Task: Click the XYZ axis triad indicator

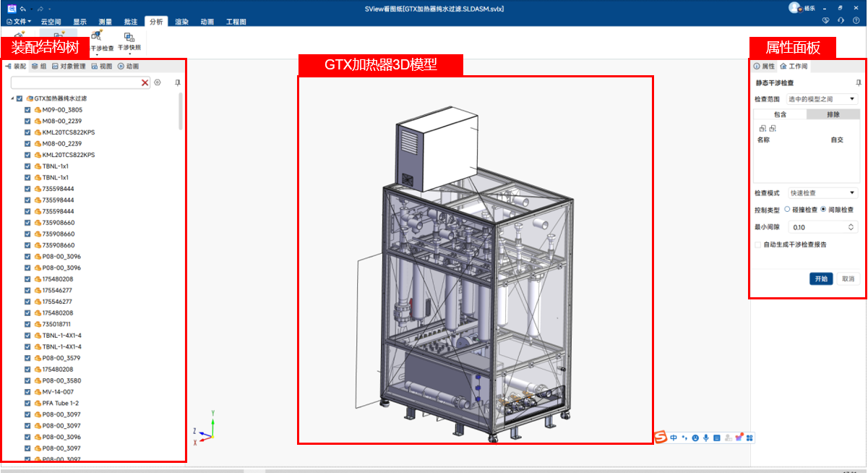Action: pos(205,427)
